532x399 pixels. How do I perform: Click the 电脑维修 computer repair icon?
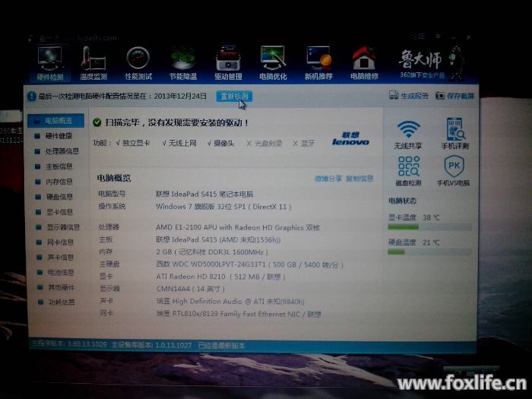coord(364,63)
